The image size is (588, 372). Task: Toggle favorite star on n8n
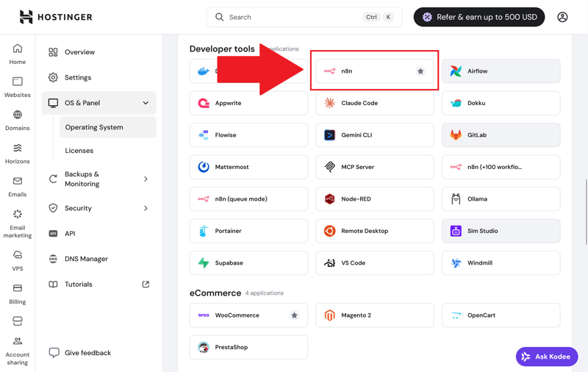(420, 71)
